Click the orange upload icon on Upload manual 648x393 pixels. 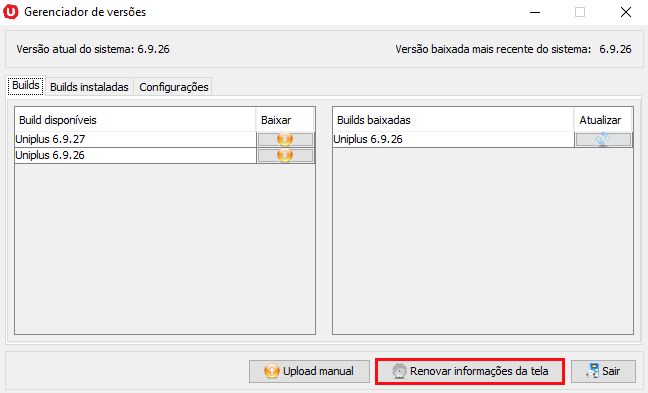[x=272, y=371]
